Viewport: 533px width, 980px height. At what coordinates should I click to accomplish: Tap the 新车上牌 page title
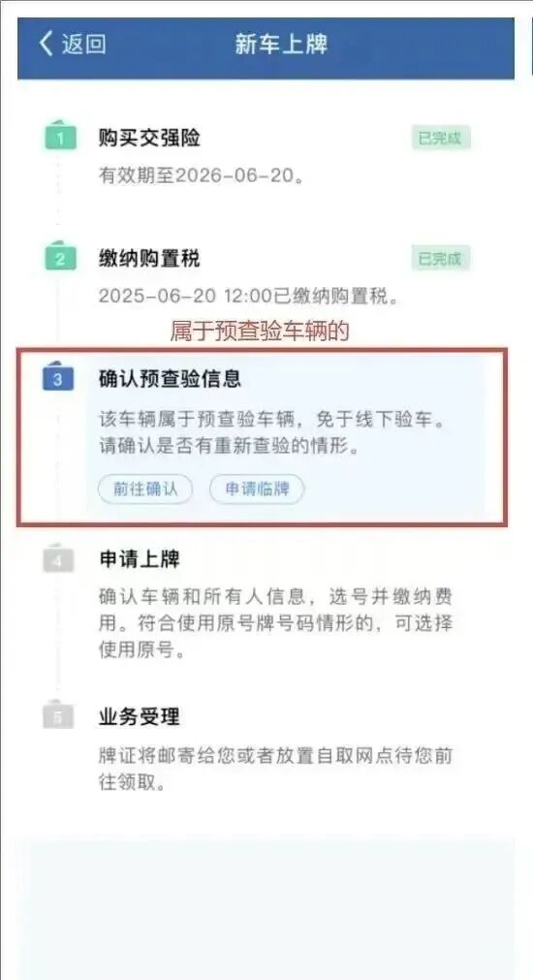point(281,44)
